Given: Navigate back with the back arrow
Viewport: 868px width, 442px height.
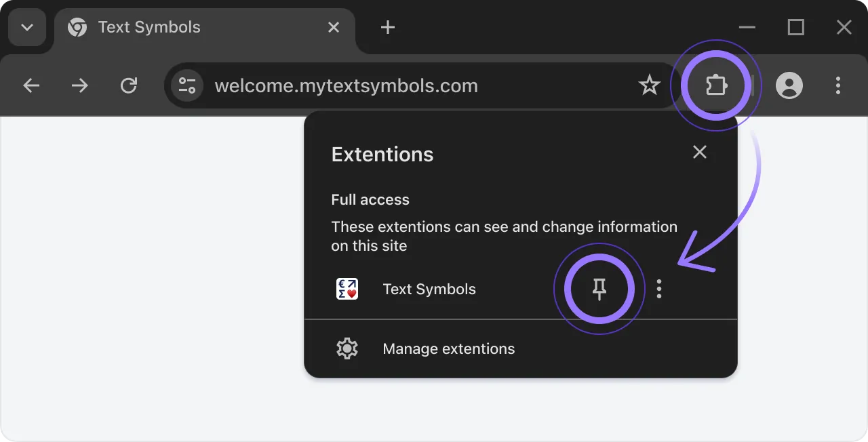Looking at the screenshot, I should click(x=31, y=85).
